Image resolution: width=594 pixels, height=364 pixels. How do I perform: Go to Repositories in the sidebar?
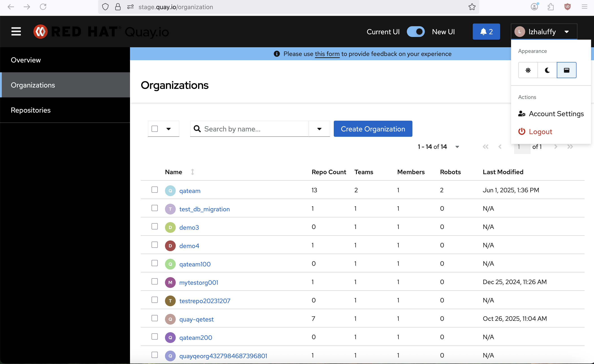31,110
